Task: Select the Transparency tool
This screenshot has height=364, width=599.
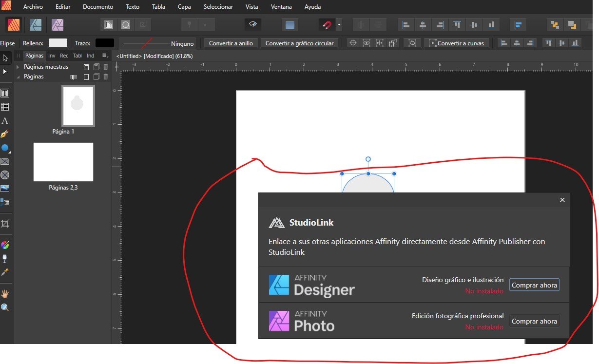Action: point(5,258)
